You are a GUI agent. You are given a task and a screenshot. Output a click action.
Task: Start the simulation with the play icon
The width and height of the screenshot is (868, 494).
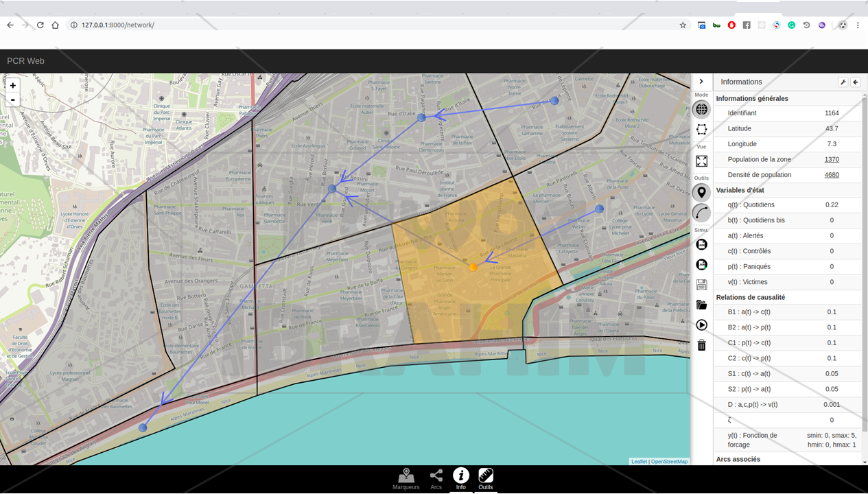(x=701, y=325)
